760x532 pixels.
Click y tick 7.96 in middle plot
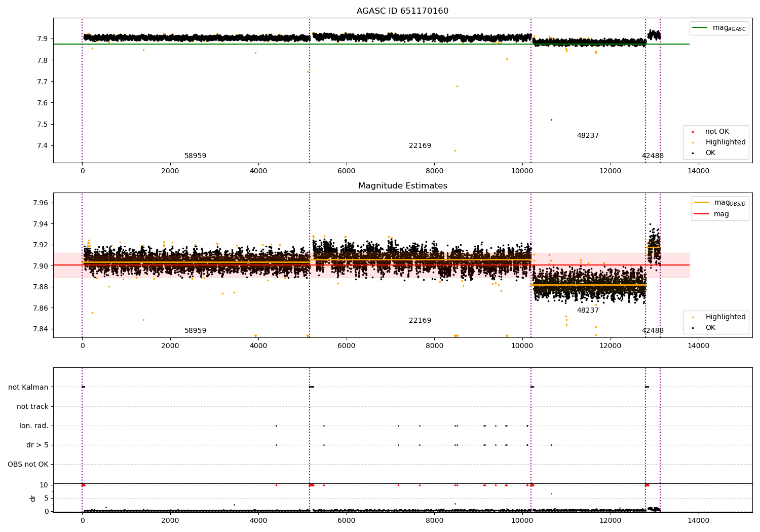(x=40, y=203)
